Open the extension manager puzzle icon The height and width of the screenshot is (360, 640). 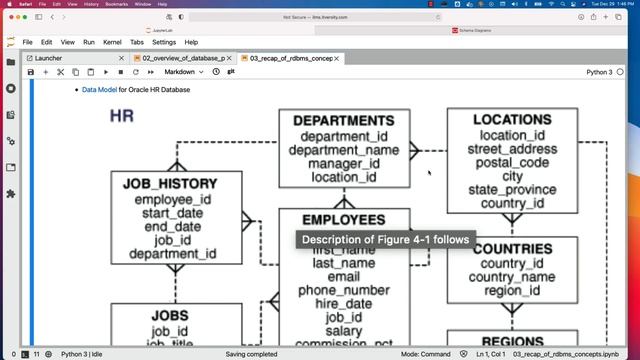11,194
